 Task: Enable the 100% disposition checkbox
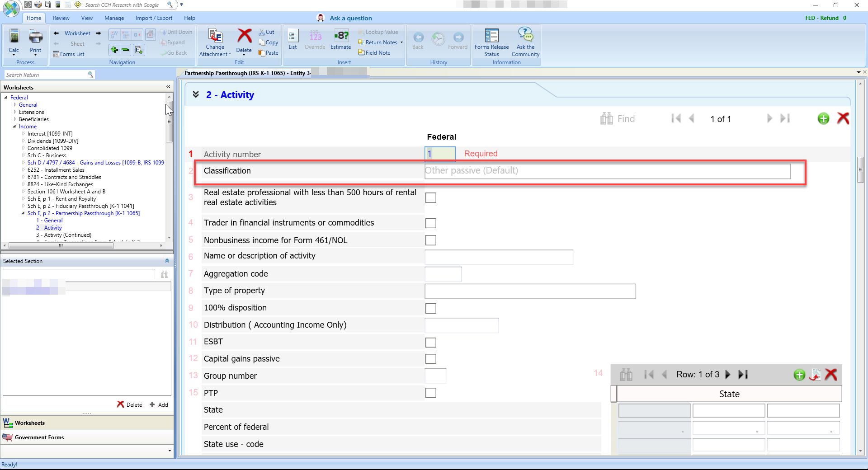pyautogui.click(x=431, y=308)
